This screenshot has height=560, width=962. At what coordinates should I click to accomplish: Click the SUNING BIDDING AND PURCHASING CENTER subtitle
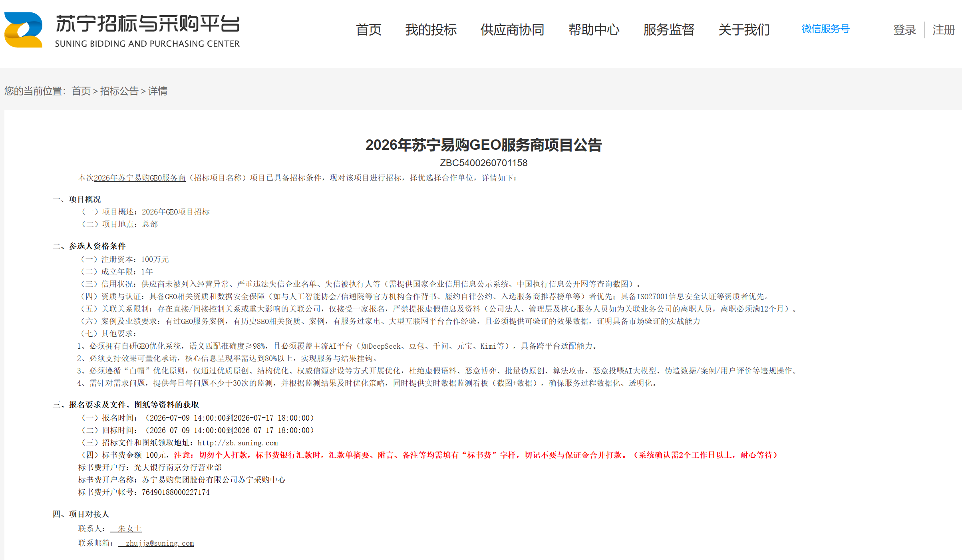tap(147, 44)
